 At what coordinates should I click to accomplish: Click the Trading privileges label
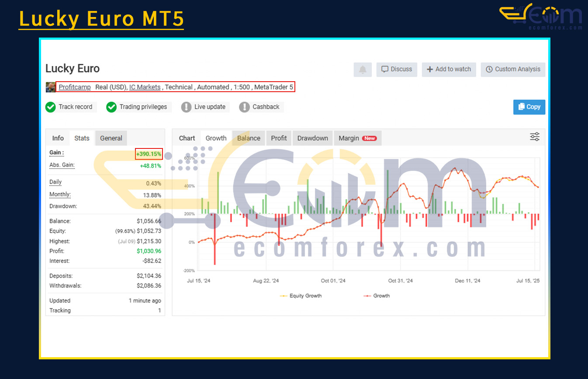point(143,107)
